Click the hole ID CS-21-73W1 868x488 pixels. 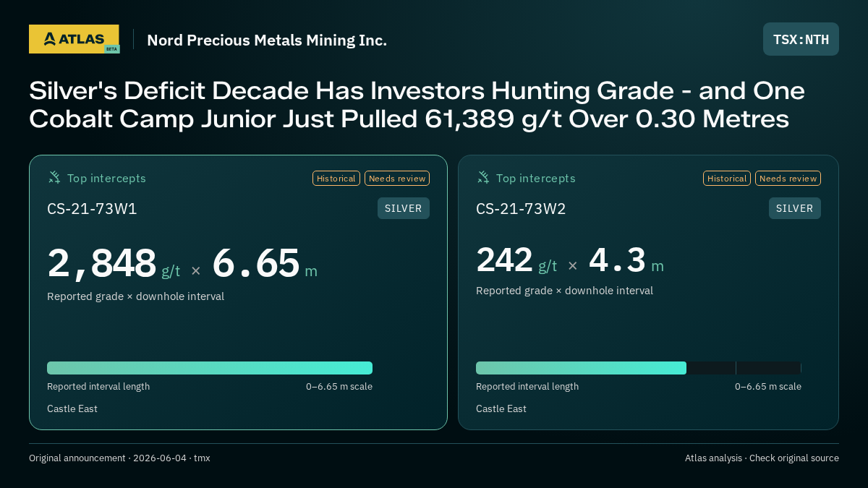pyautogui.click(x=92, y=209)
